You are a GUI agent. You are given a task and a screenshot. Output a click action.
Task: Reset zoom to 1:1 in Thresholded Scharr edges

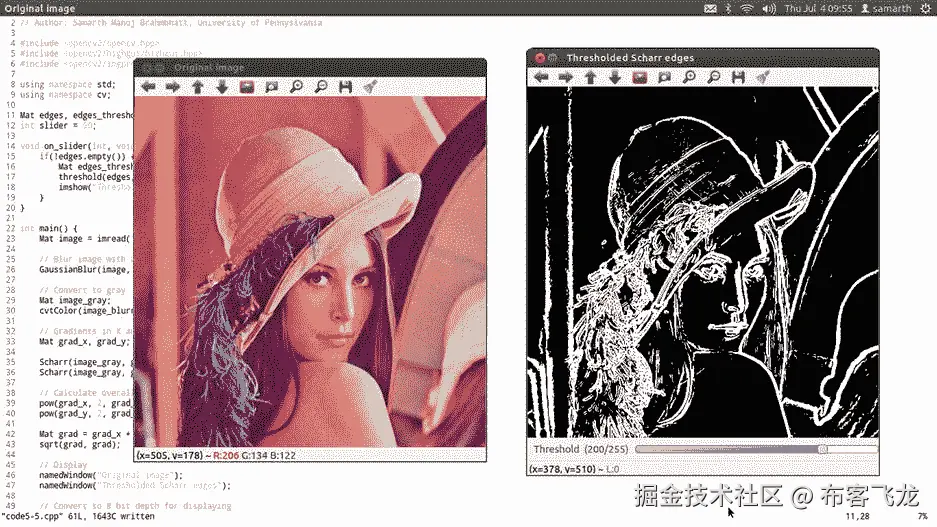tap(639, 77)
